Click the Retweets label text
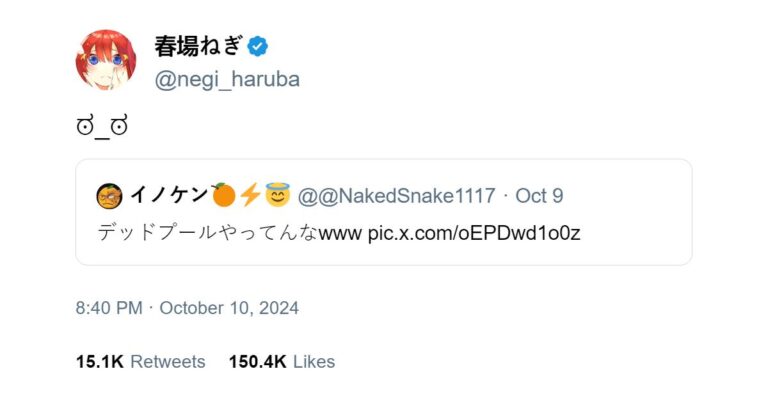The height and width of the screenshot is (401, 768). [x=168, y=362]
